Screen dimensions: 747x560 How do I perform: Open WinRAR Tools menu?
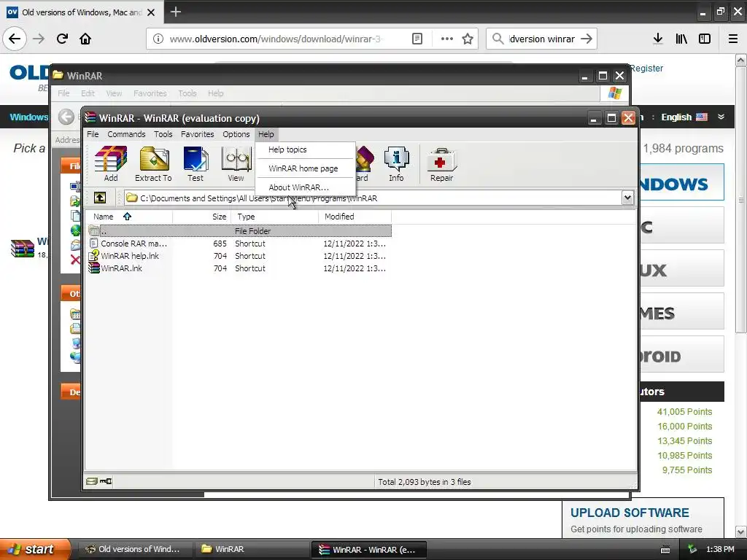pyautogui.click(x=163, y=134)
